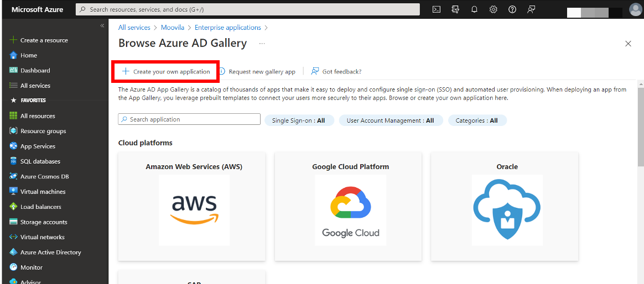Click the Got feedback? button

pyautogui.click(x=336, y=72)
